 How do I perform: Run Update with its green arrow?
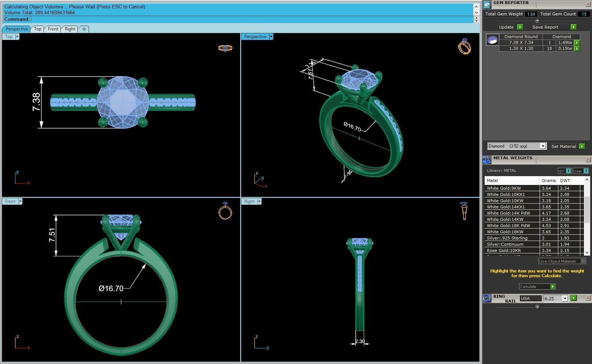coord(520,27)
